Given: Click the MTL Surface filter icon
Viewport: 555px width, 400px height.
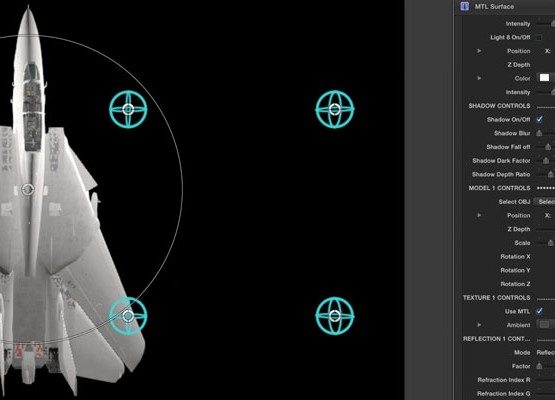Looking at the screenshot, I should 464,6.
